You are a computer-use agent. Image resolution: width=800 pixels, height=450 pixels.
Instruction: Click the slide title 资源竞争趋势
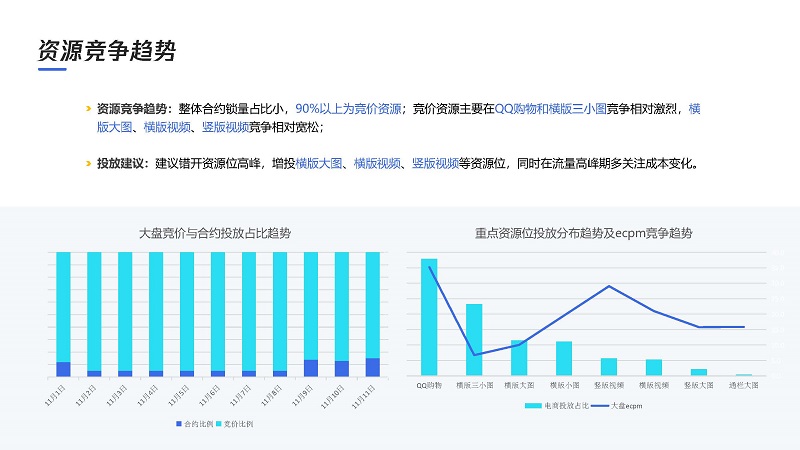click(x=106, y=51)
